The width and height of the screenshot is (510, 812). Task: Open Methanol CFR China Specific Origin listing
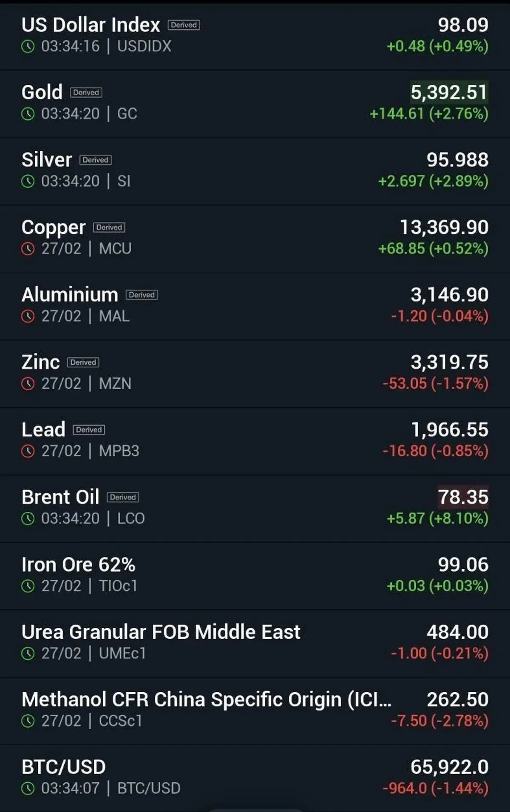tap(255, 711)
